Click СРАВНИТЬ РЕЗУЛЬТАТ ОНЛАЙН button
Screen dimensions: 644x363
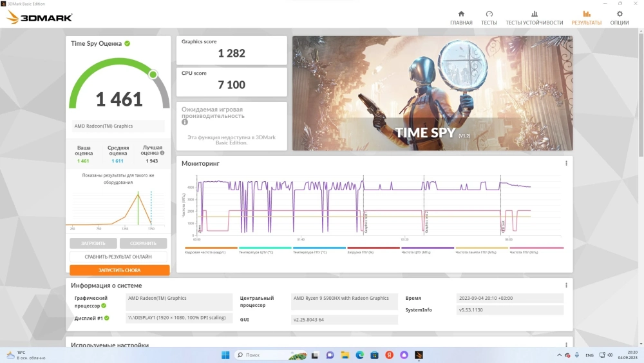119,257
